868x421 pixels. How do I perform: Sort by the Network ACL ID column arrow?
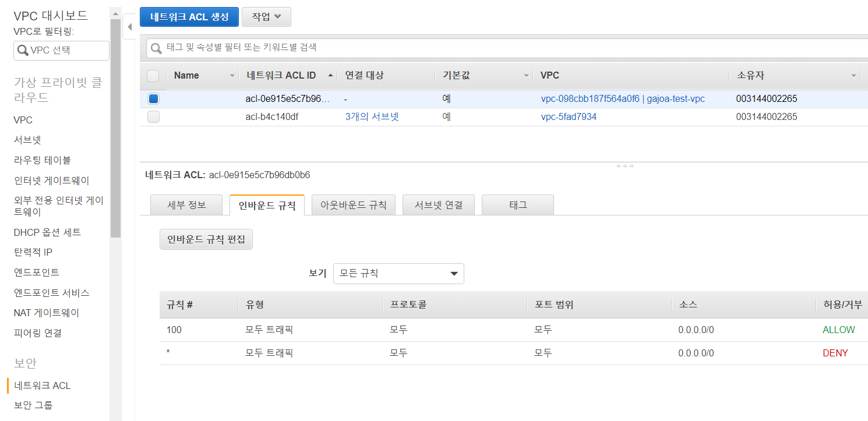(330, 76)
